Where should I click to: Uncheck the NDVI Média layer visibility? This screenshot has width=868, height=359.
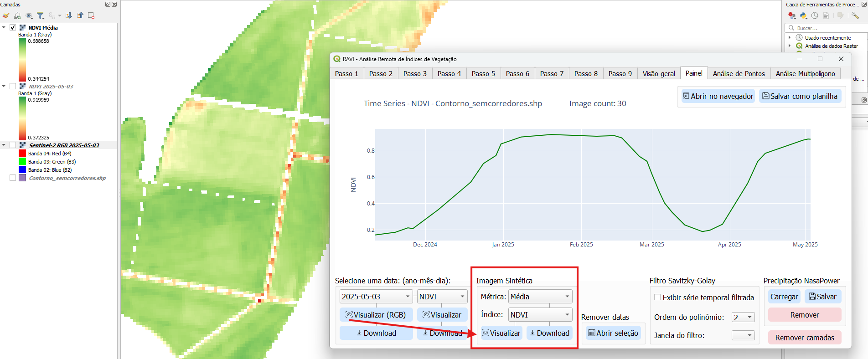pos(13,28)
